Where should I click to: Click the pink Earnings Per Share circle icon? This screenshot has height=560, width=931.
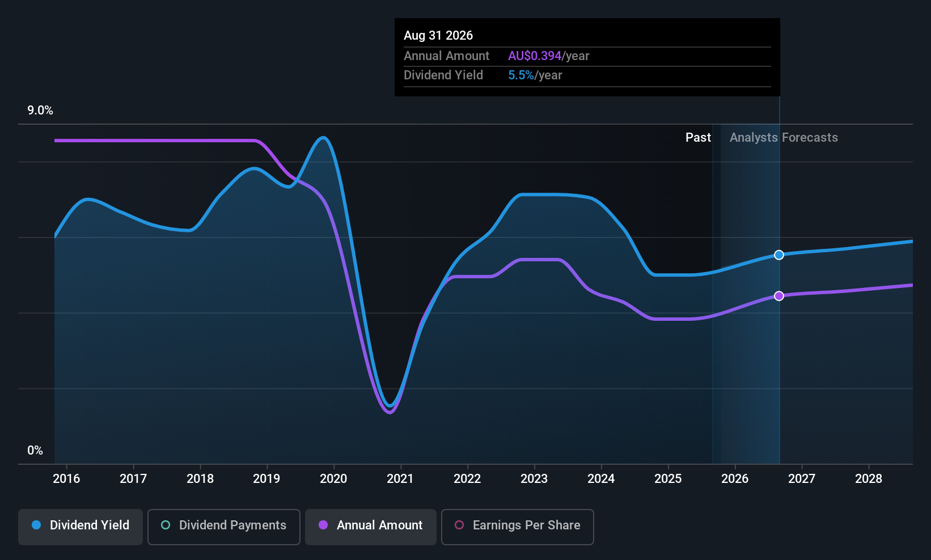(x=459, y=525)
